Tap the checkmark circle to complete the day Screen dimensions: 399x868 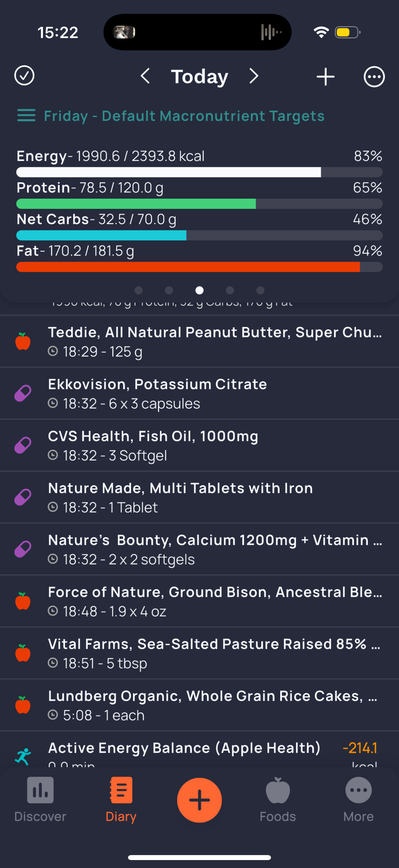(x=24, y=76)
